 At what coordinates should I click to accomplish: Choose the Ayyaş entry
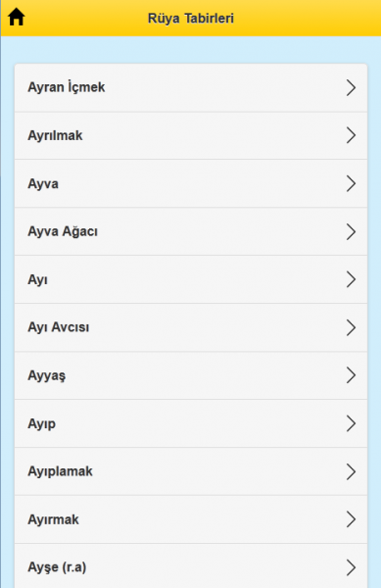point(191,375)
